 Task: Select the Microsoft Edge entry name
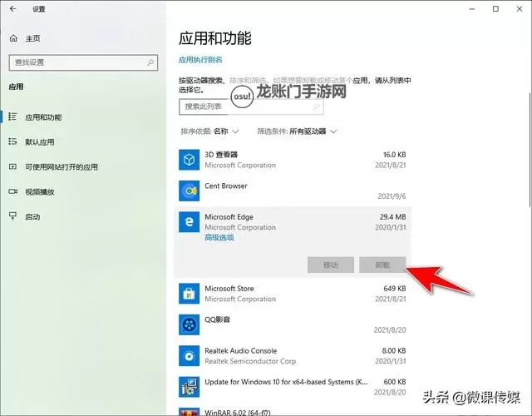pyautogui.click(x=229, y=217)
